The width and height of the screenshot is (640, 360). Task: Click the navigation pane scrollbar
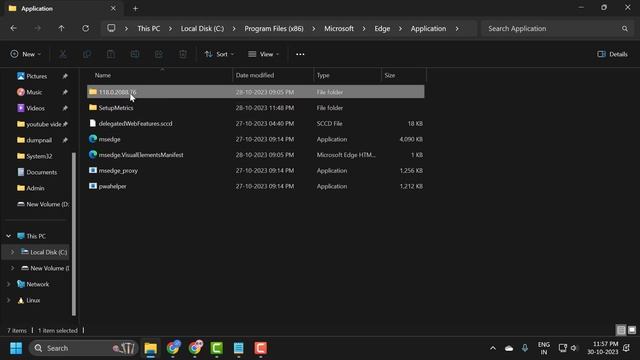tap(74, 233)
